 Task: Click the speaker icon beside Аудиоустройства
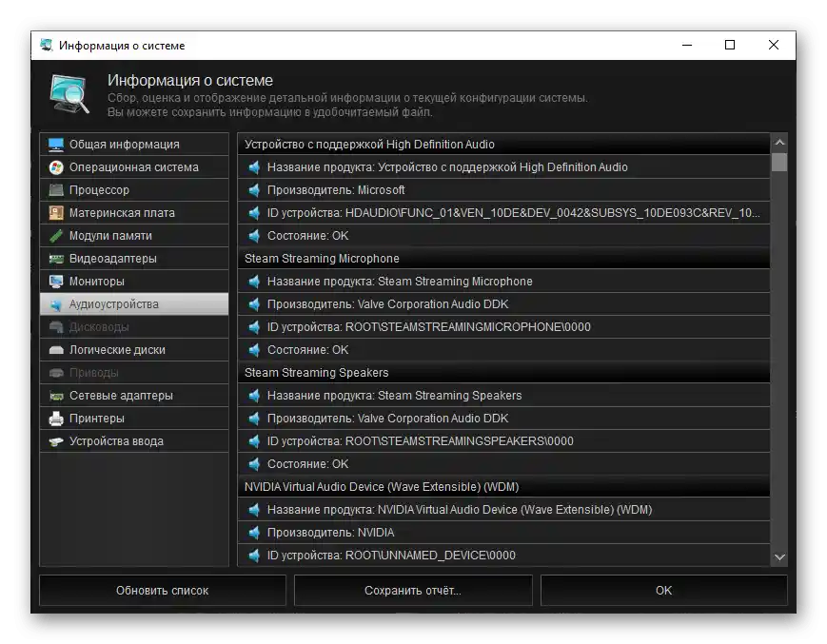(x=56, y=304)
